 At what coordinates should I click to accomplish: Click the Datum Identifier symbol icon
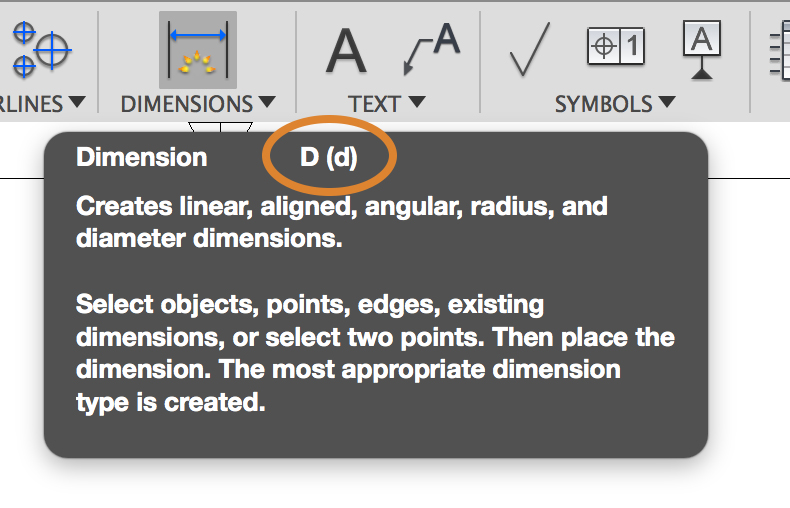pos(702,48)
